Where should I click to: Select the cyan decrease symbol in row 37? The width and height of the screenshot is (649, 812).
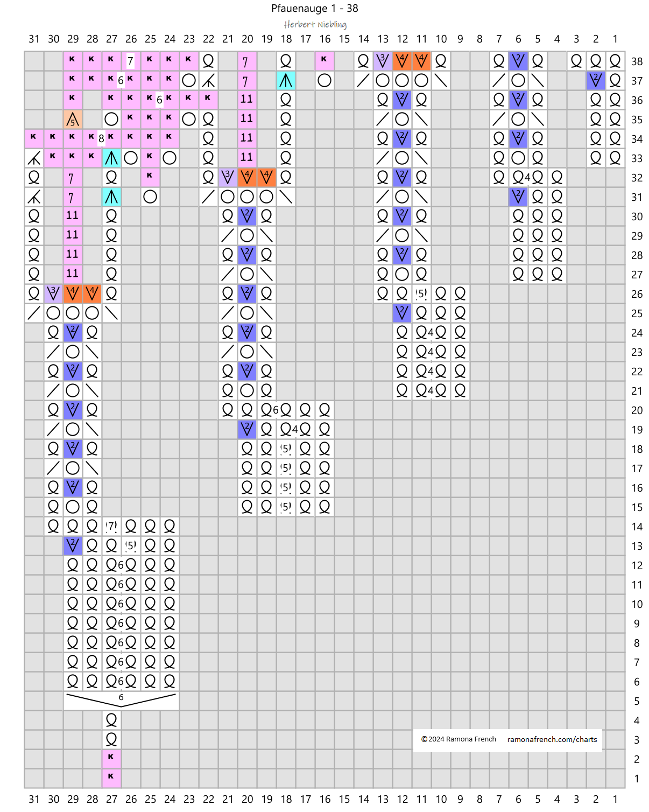click(x=286, y=81)
